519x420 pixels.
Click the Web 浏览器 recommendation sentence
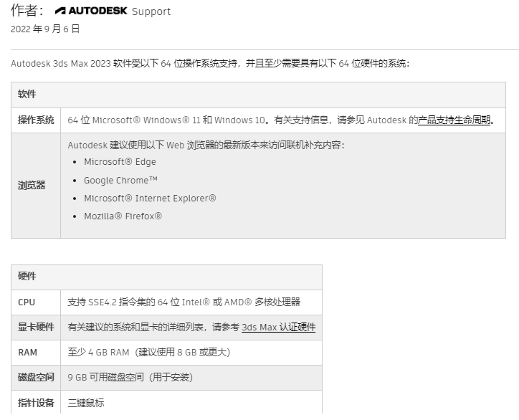pyautogui.click(x=206, y=145)
